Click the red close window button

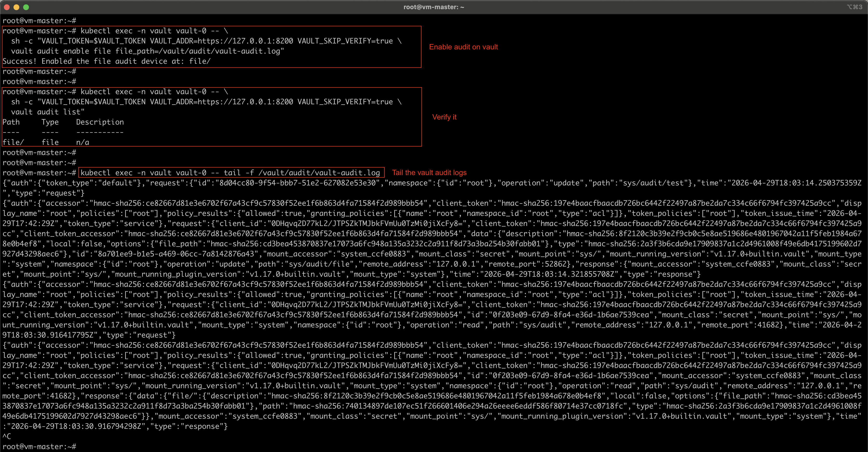[x=7, y=7]
